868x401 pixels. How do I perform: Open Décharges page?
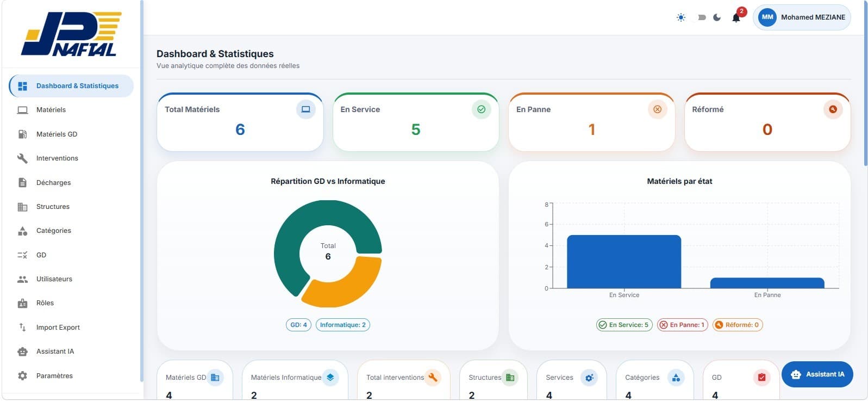pos(71,183)
